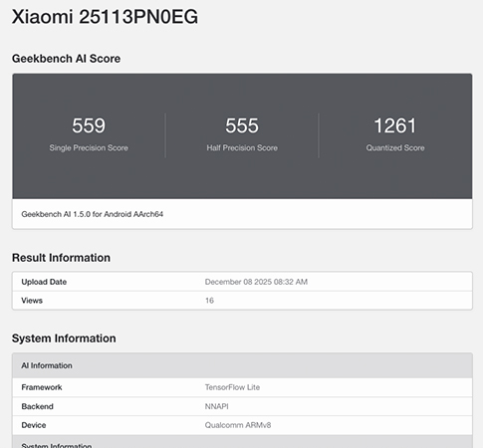Viewport: 483px width, 448px height.
Task: Select the Xiaomi 25113PN0EG page title
Action: coord(105,17)
